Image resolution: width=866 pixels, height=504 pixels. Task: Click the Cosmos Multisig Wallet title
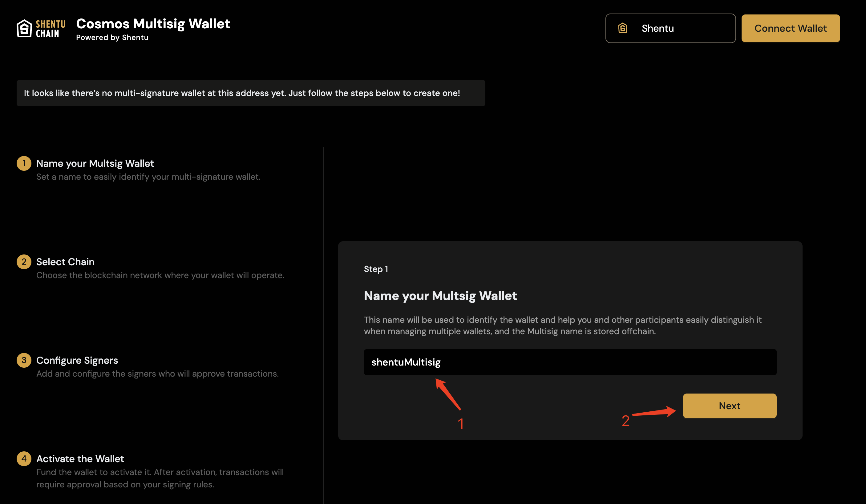(153, 24)
